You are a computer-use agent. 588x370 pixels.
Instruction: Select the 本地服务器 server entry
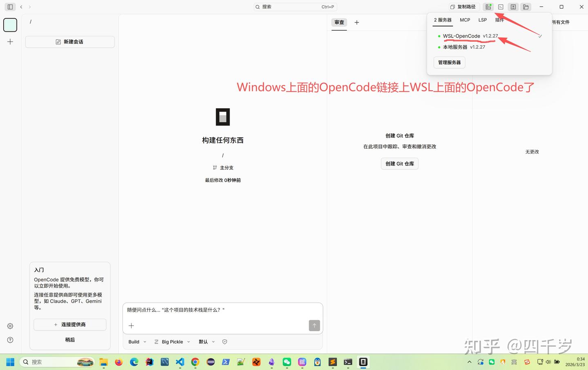(x=489, y=47)
